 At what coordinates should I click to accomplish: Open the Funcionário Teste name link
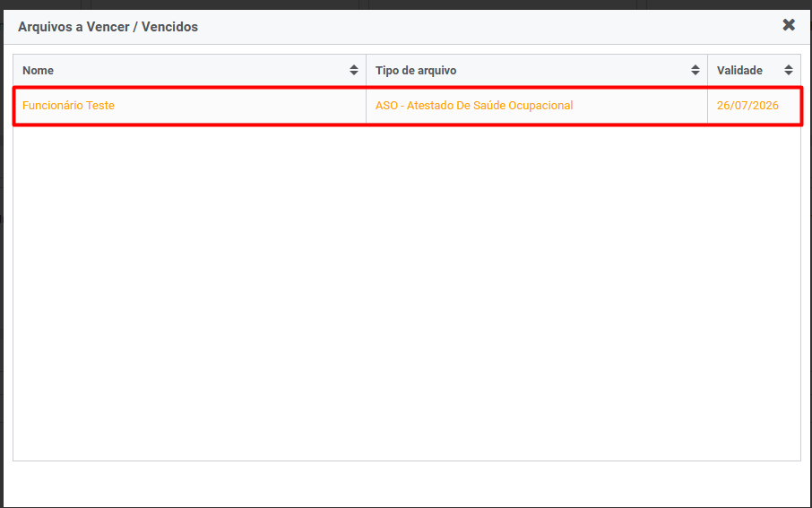click(68, 106)
